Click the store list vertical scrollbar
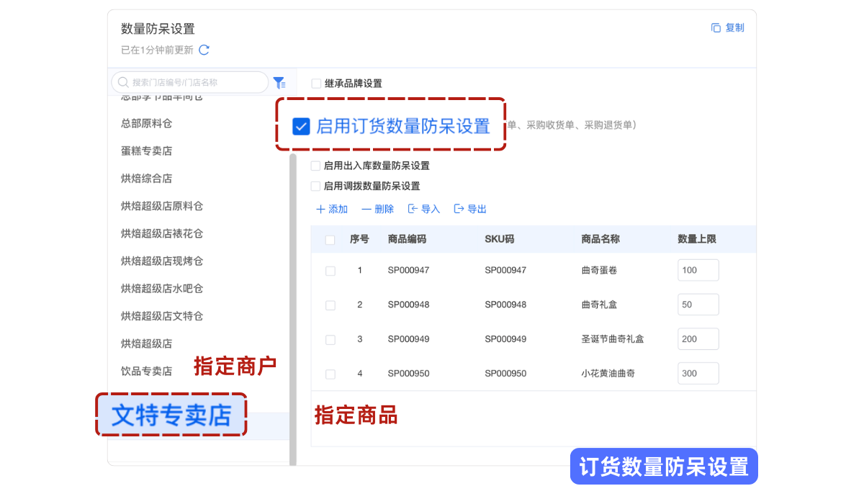 292,288
